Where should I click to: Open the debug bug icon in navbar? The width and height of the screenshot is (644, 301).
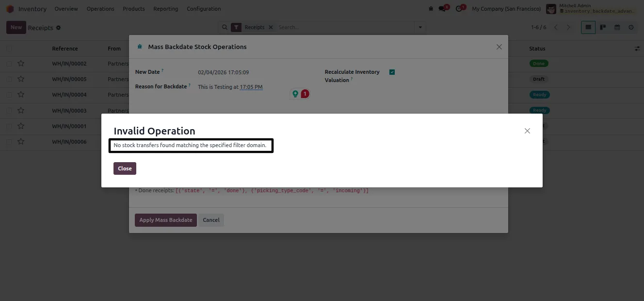[x=431, y=9]
